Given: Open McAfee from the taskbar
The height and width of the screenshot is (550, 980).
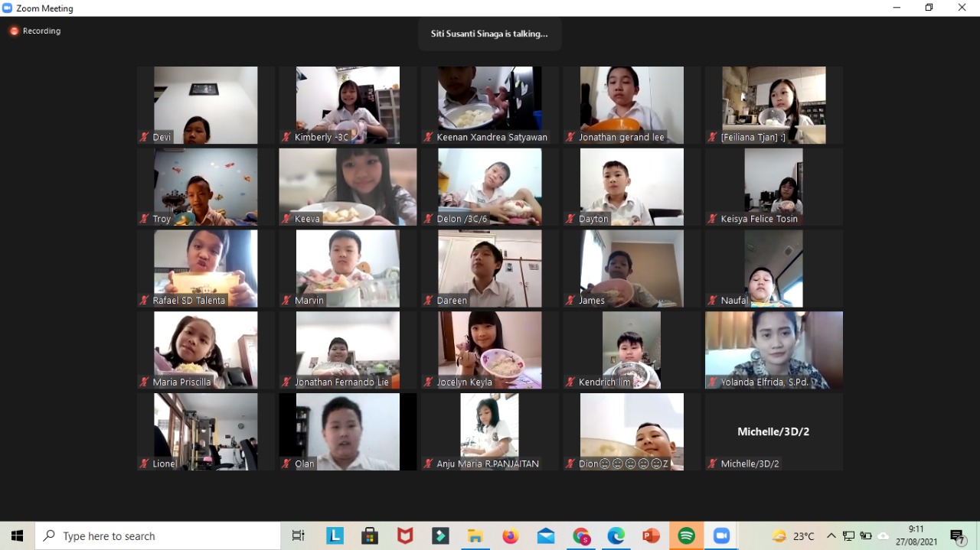Looking at the screenshot, I should pyautogui.click(x=405, y=536).
